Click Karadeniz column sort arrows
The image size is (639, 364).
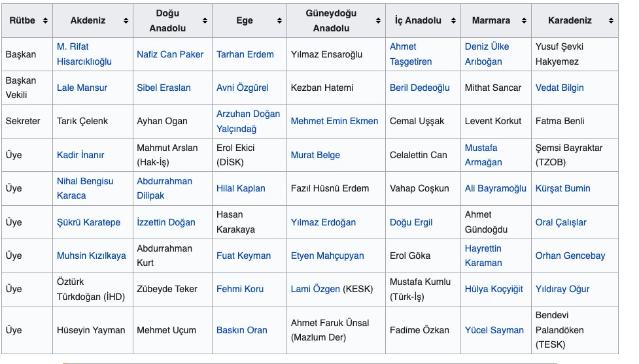click(611, 21)
